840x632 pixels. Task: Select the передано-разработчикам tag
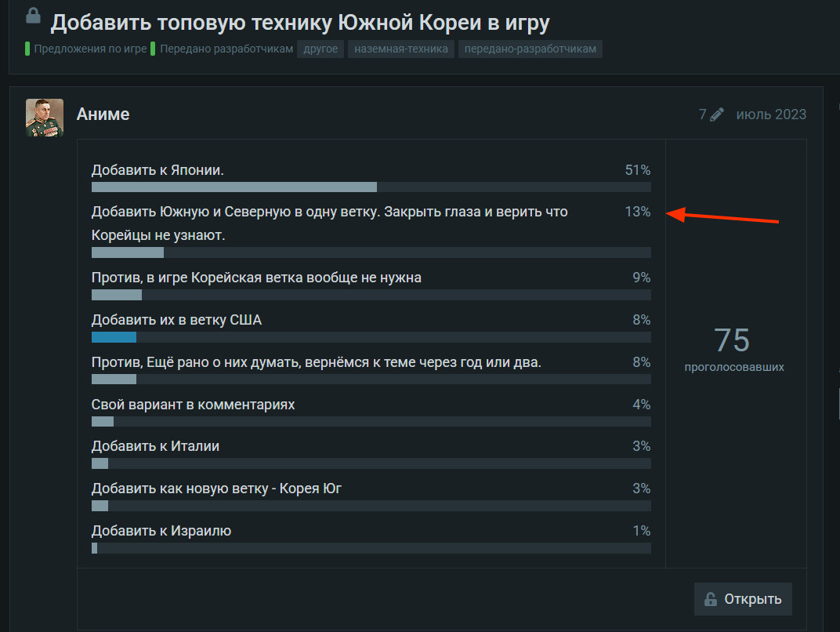coord(530,49)
